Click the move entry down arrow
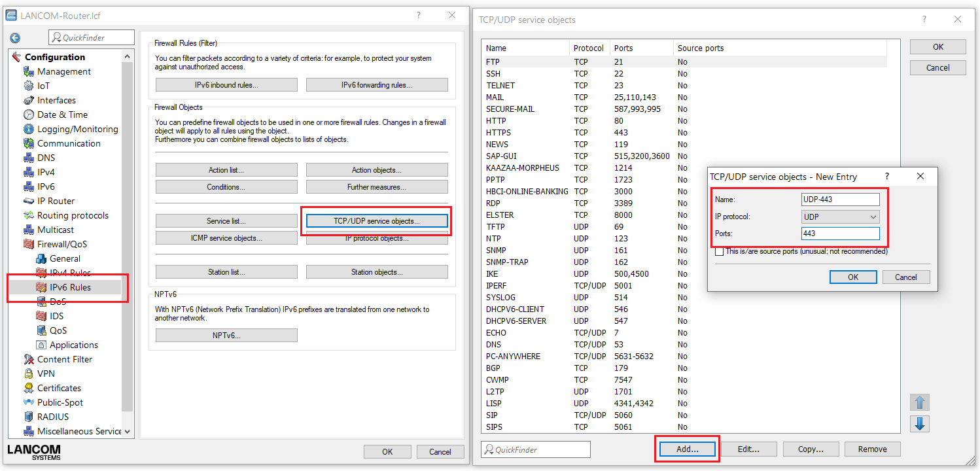Screen dimensions: 980x471 920,424
